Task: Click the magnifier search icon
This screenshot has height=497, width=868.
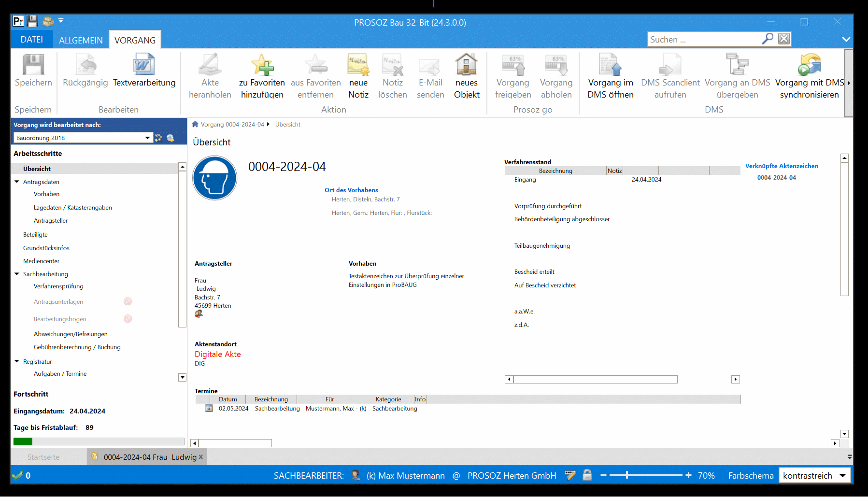Action: click(768, 39)
